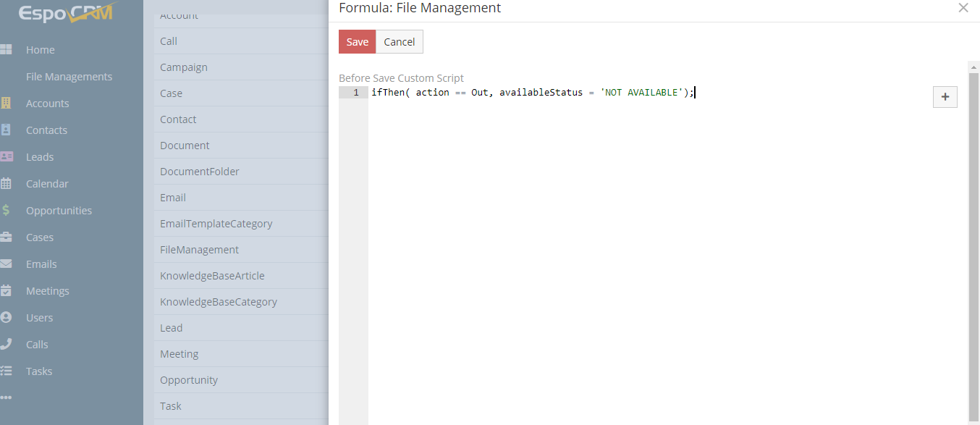Select KnowledgeBaseArticle entity in list
Image resolution: width=980 pixels, height=425 pixels.
coord(212,276)
